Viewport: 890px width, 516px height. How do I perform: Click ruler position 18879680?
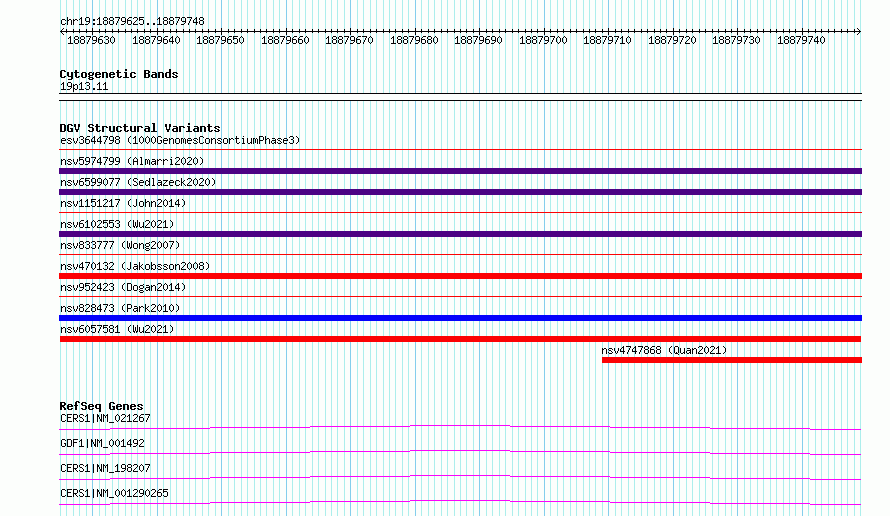coord(414,40)
